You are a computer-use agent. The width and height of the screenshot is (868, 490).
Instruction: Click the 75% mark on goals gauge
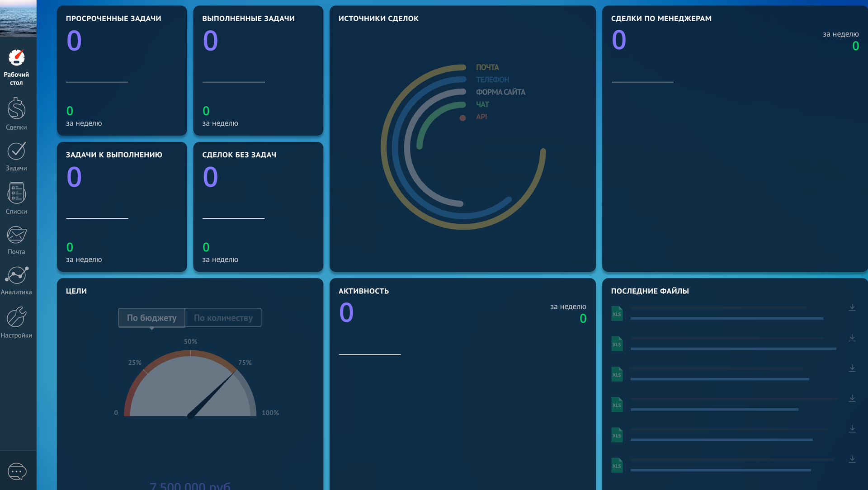[x=245, y=363]
